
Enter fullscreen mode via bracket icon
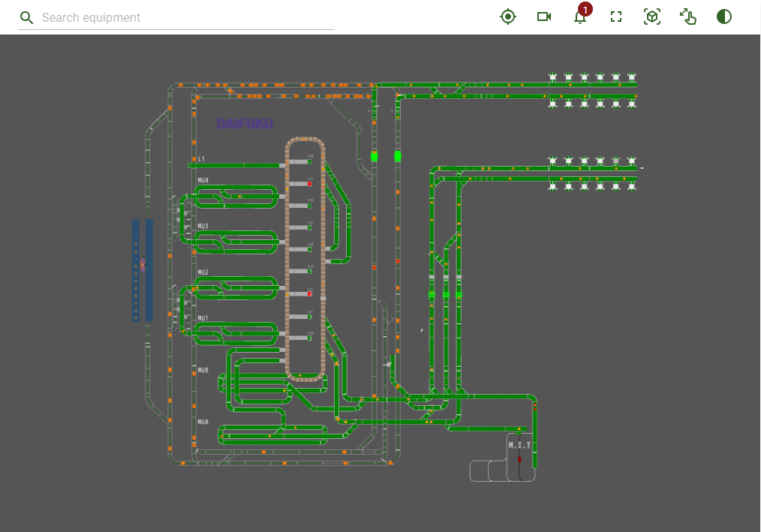click(x=616, y=17)
